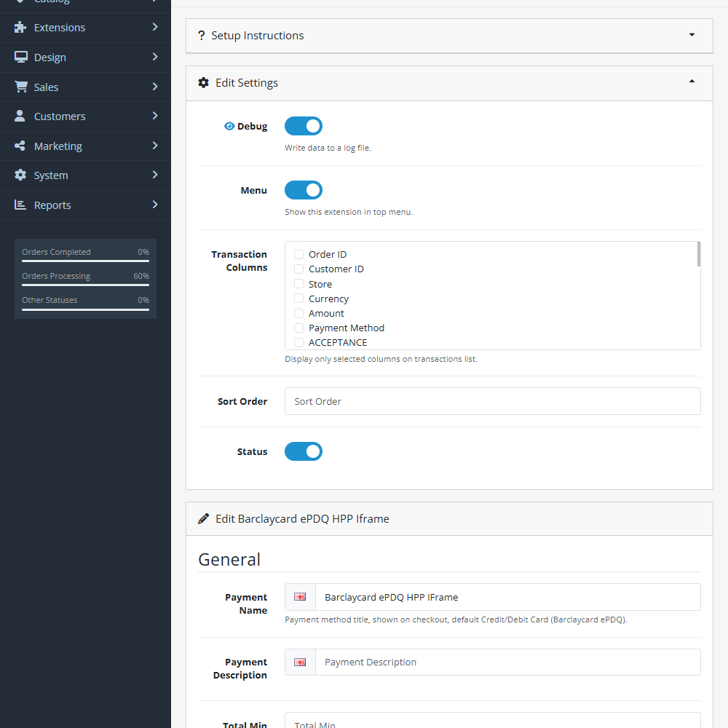Click 'Show this extension in top menu.' text
Image resolution: width=728 pixels, height=728 pixels.
[349, 212]
